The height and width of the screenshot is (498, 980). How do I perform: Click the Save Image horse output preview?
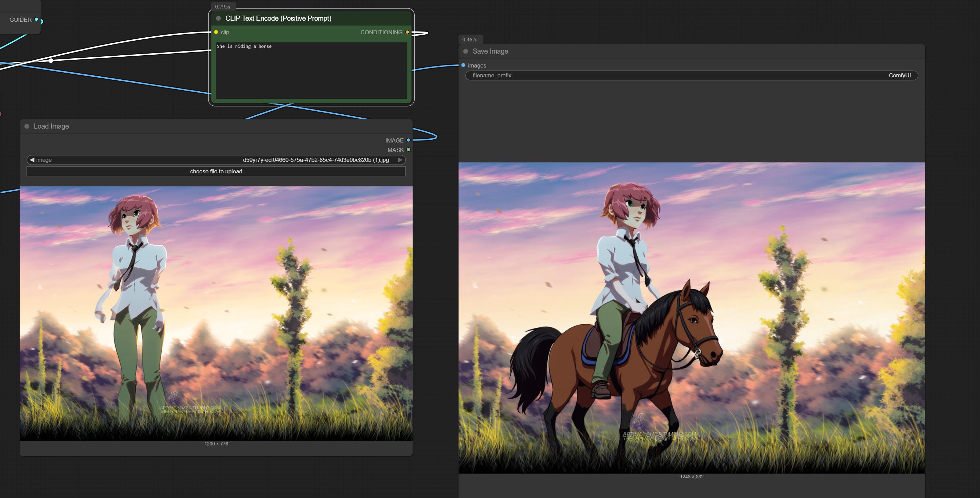coord(692,318)
